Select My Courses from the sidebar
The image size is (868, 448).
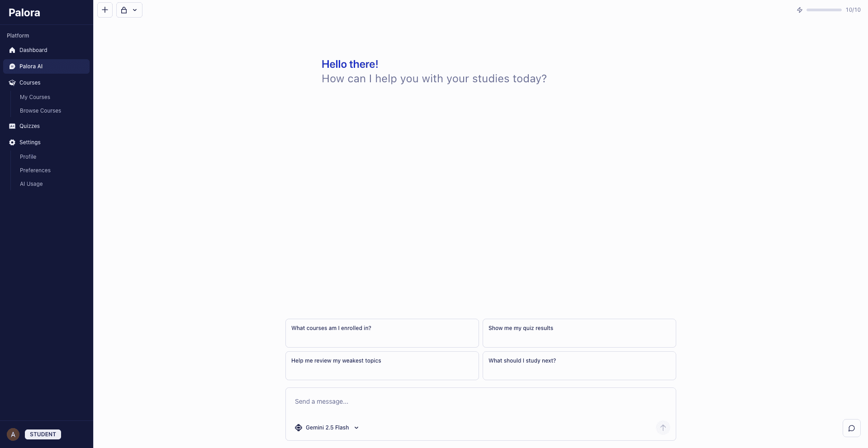click(35, 97)
